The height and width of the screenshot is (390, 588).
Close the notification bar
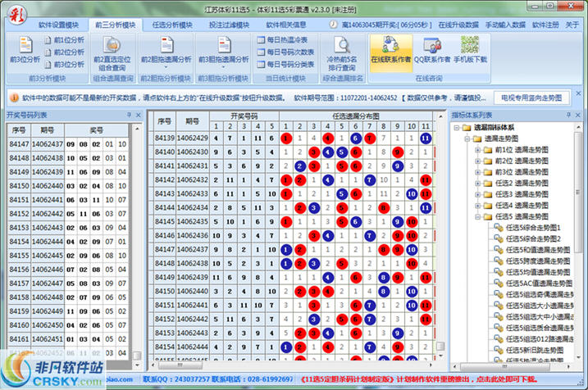point(579,93)
